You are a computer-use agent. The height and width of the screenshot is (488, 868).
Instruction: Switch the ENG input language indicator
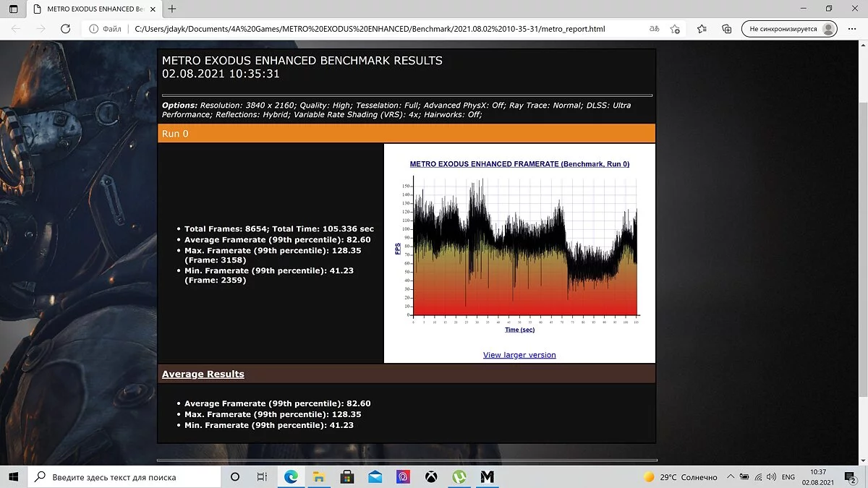coord(788,477)
